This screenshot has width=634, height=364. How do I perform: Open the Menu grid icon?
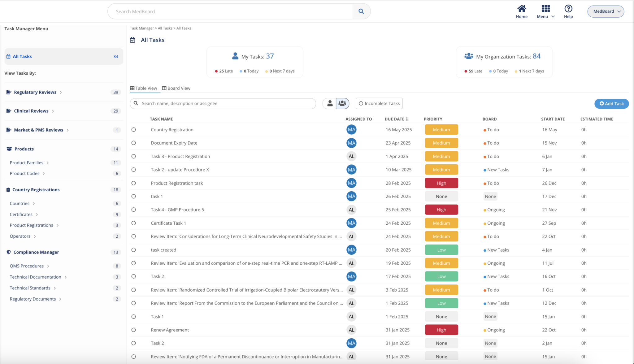coord(545,8)
